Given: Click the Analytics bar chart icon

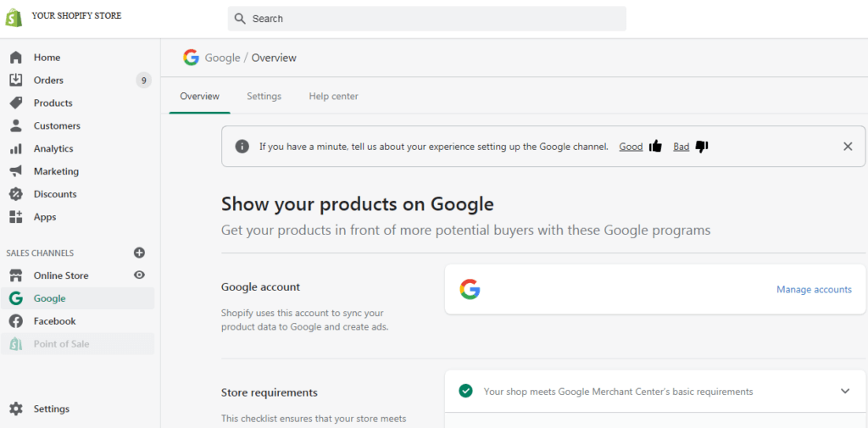Looking at the screenshot, I should pos(16,148).
